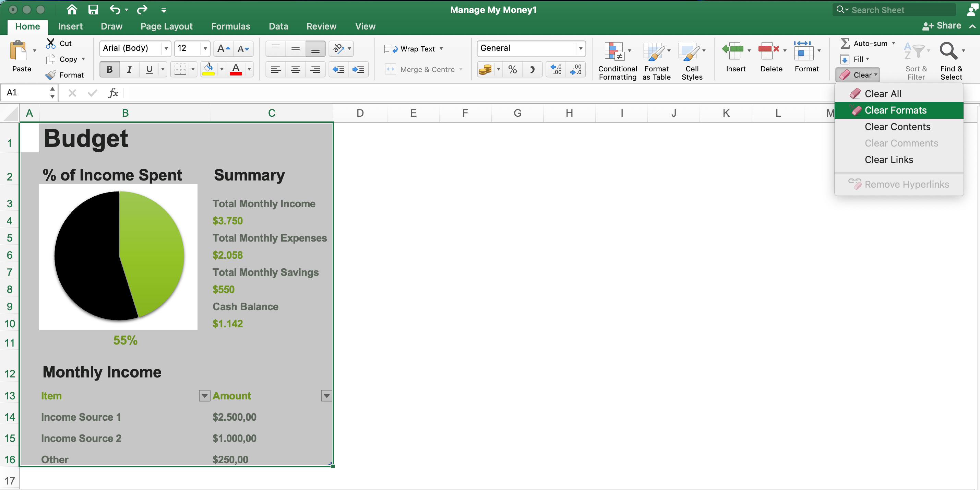Select the Italic formatting icon
Screen dimensions: 980x490
[x=129, y=69]
